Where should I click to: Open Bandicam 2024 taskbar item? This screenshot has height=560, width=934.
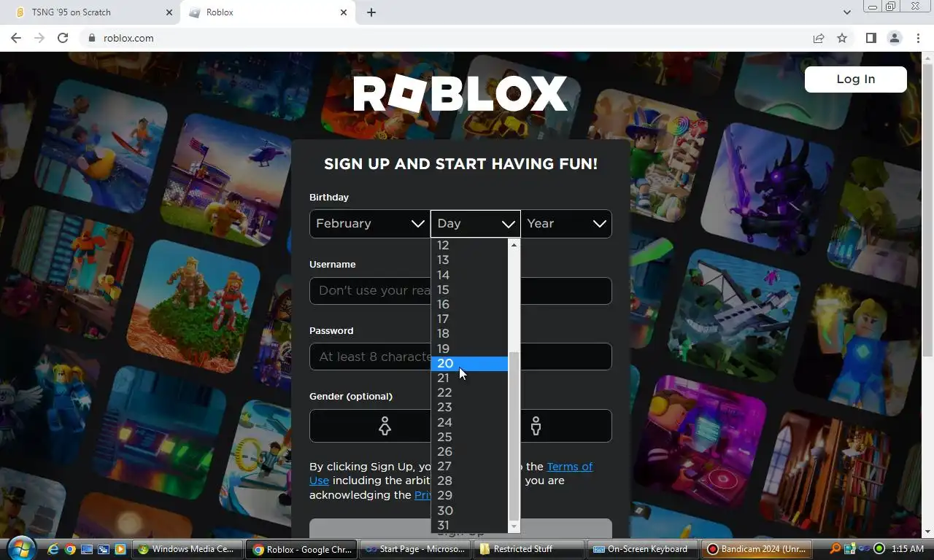click(756, 549)
